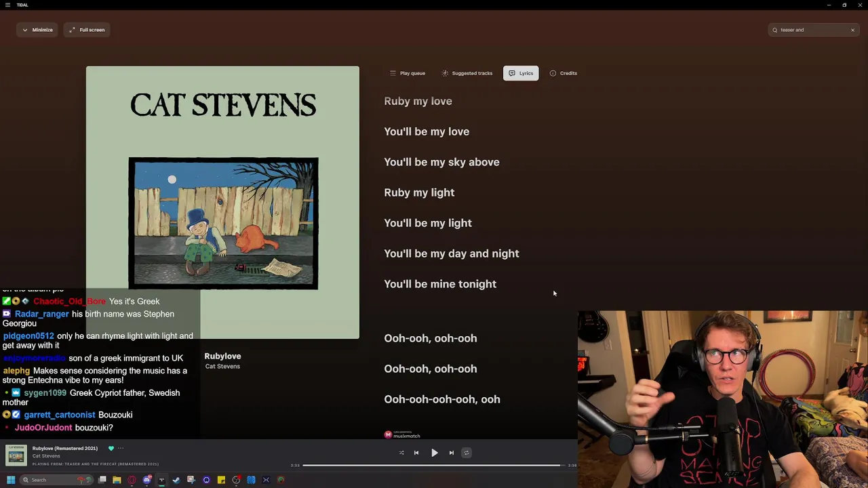Screen dimensions: 868x488
Task: Select the Lyrics tab
Action: click(521, 73)
